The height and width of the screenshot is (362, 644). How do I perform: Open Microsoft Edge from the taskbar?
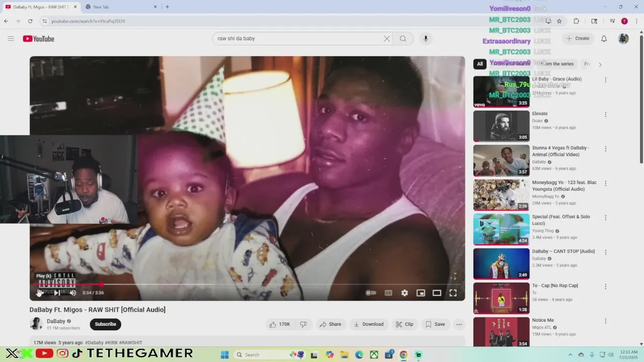(359, 354)
